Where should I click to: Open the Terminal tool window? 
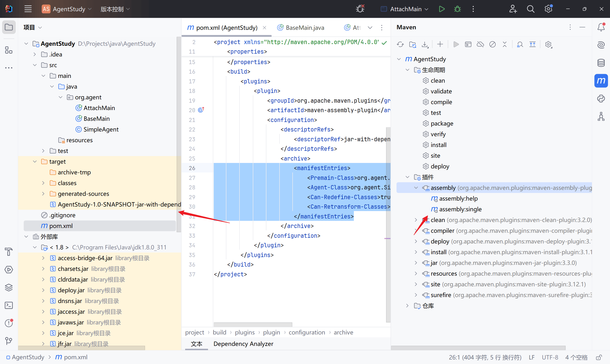click(x=9, y=305)
